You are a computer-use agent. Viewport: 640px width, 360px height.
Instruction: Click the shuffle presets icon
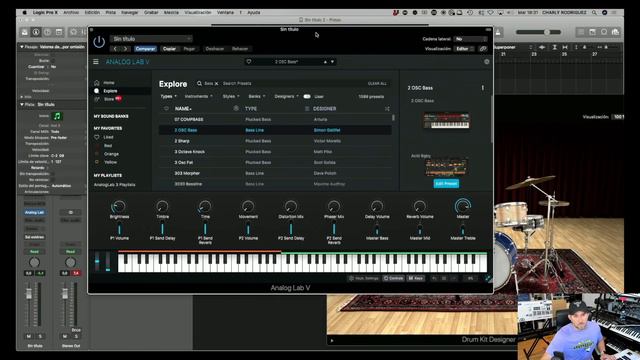coord(387,109)
